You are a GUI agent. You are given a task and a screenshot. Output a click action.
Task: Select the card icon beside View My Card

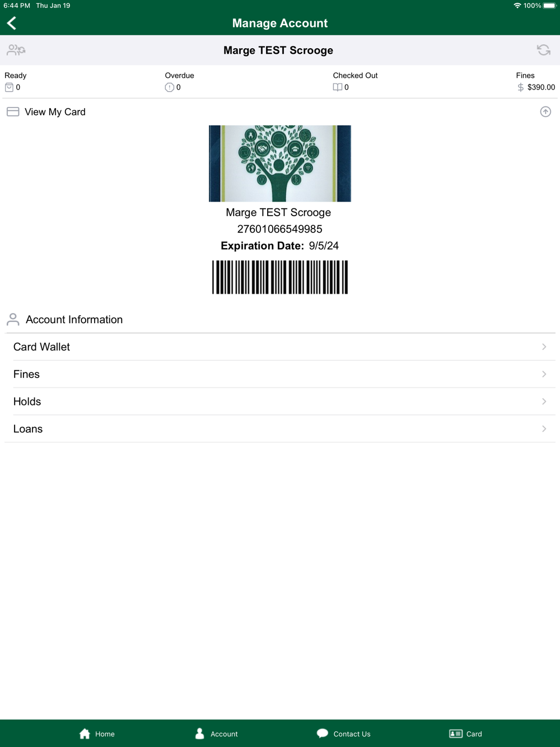point(13,112)
